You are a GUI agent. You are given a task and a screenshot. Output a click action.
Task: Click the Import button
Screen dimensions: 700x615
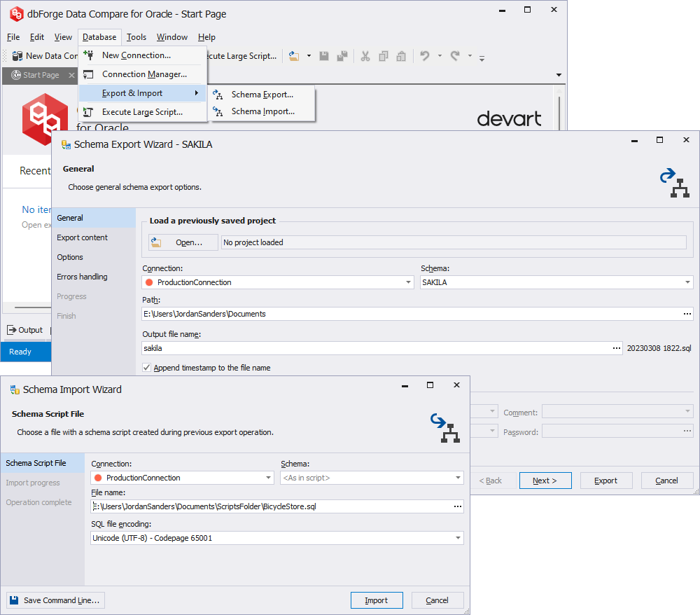tap(377, 600)
